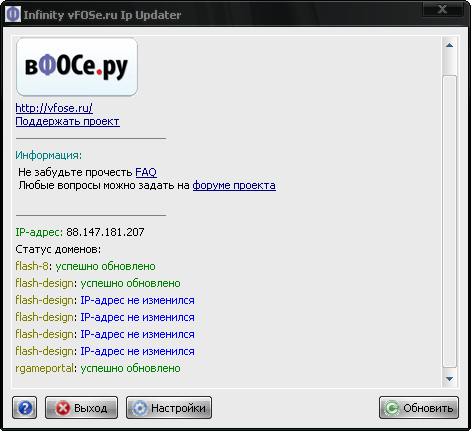Open the http://vfose.ru/ link
This screenshot has height=431, width=471.
(54, 108)
